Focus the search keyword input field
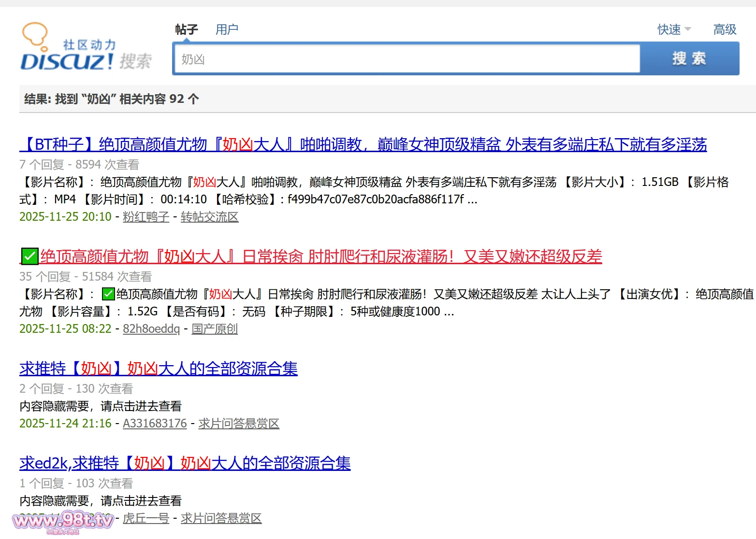The image size is (756, 539). click(406, 59)
